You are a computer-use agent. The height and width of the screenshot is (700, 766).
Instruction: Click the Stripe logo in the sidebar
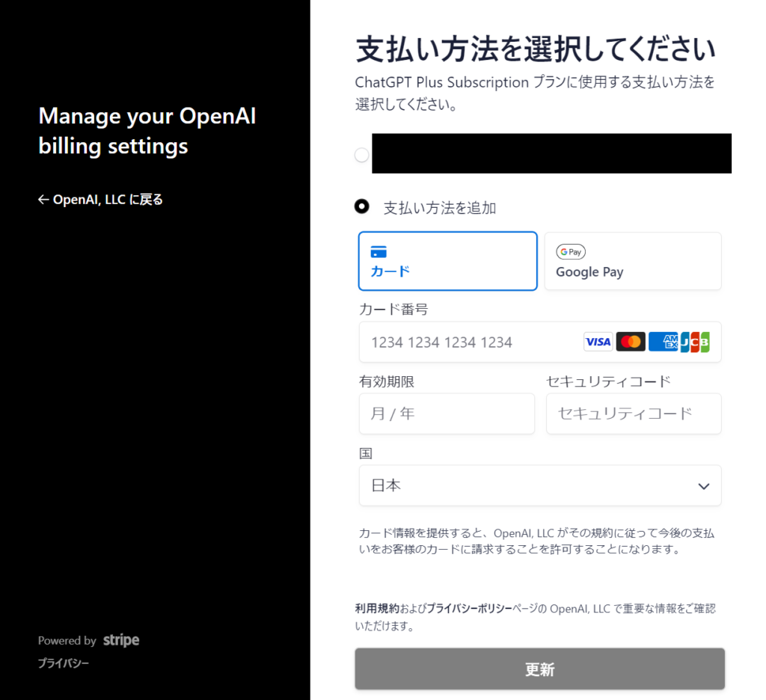pyautogui.click(x=121, y=639)
